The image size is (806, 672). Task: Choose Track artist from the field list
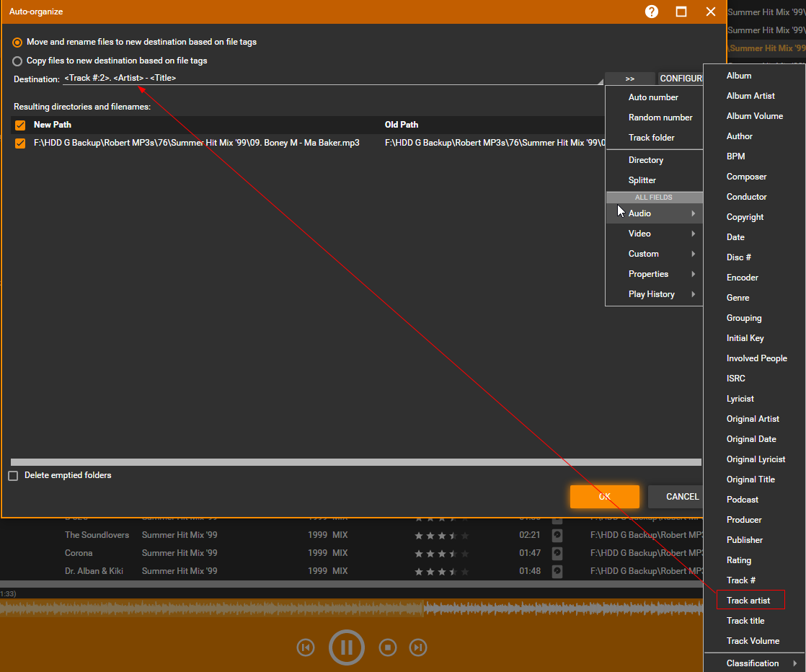click(748, 601)
